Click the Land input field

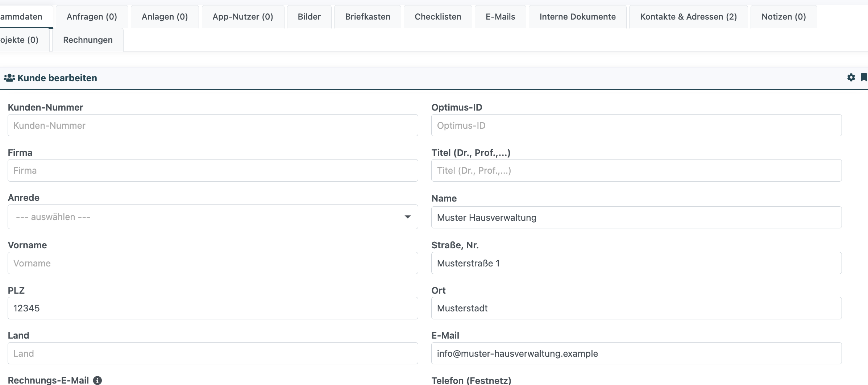click(213, 353)
